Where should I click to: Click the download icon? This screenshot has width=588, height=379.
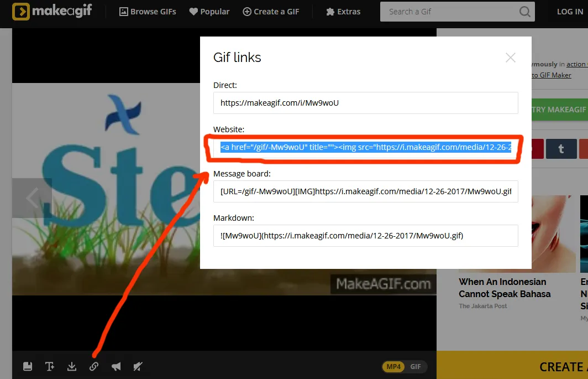72,366
